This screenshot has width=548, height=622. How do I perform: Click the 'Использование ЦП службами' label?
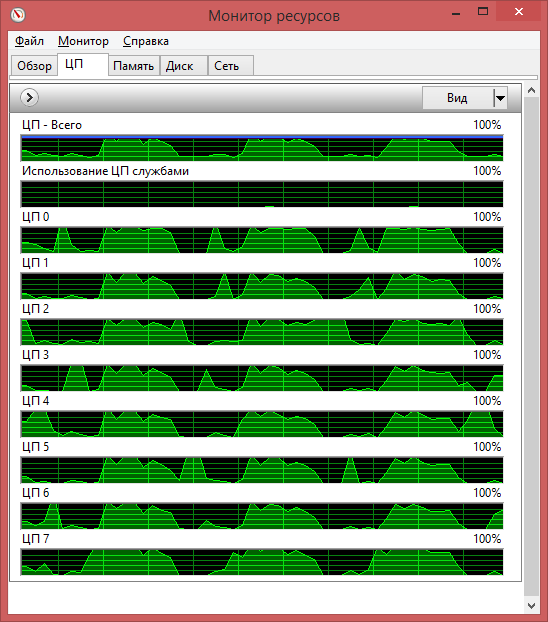(x=105, y=171)
